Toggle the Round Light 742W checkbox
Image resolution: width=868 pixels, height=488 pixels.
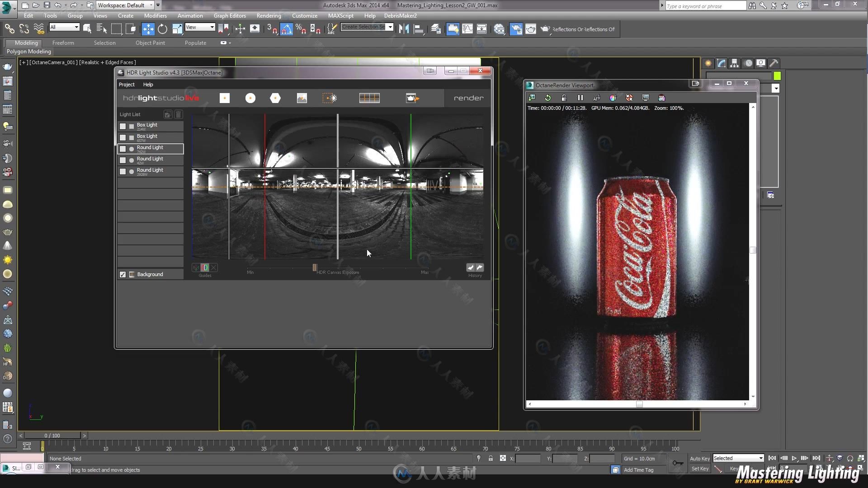click(x=123, y=149)
